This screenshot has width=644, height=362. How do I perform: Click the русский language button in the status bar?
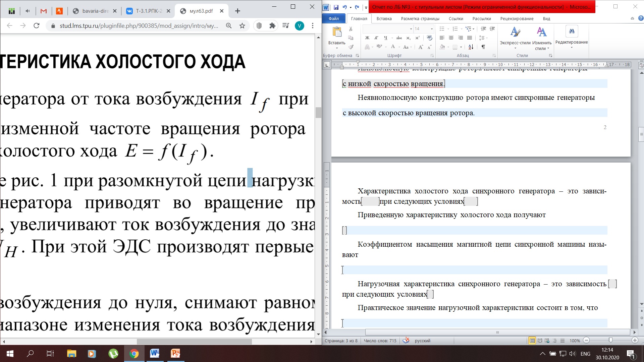[x=422, y=341]
